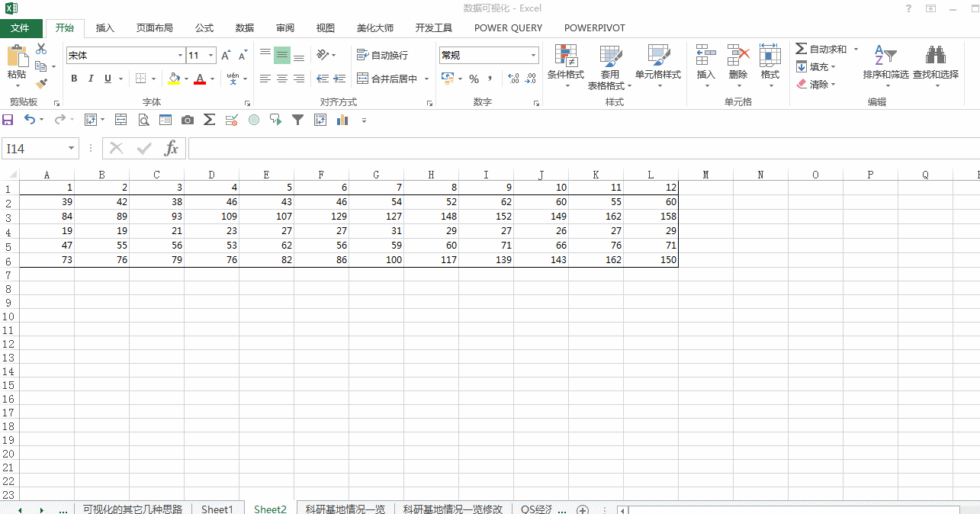Screen dimensions: 980x514
Task: Toggle middle vertical alignment
Action: point(282,55)
